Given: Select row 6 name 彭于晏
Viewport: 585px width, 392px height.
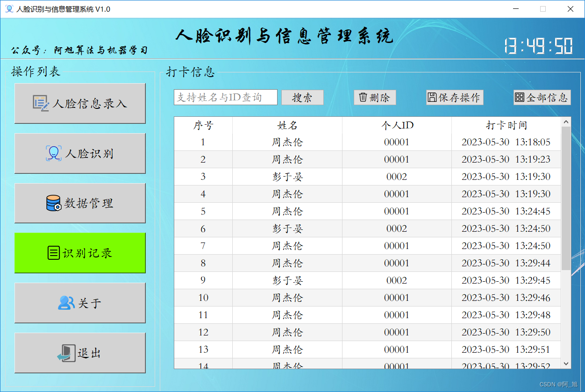Looking at the screenshot, I should [x=287, y=228].
